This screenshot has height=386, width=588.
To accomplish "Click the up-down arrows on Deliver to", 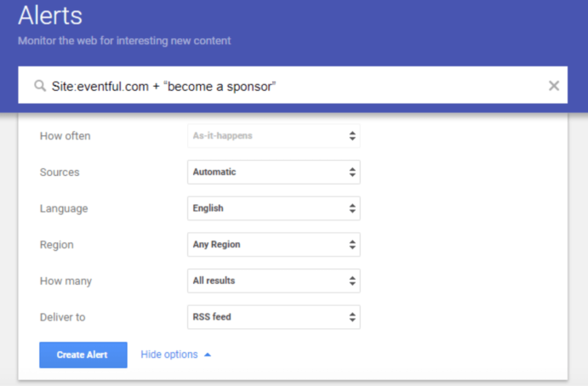I will pyautogui.click(x=352, y=317).
